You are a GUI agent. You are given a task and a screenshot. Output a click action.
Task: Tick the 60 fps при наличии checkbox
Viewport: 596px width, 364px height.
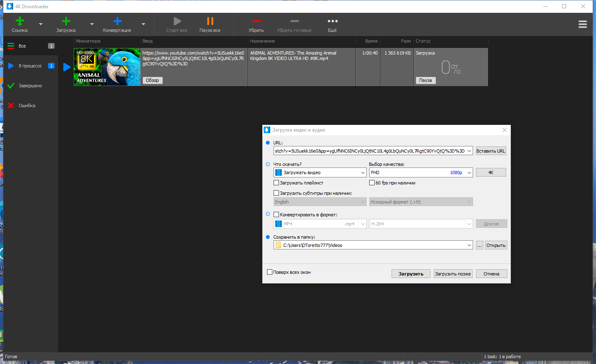point(372,183)
